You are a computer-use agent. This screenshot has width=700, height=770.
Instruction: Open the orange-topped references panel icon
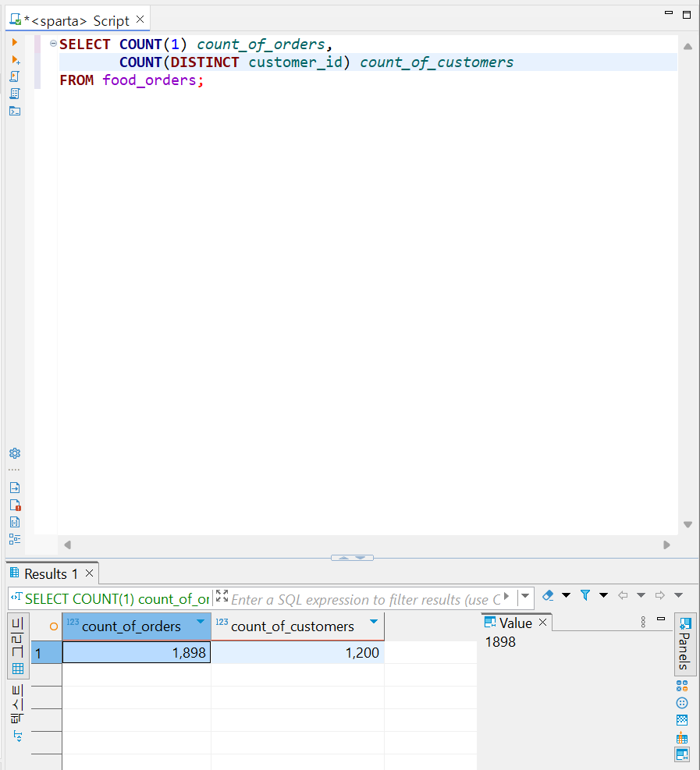point(682,737)
